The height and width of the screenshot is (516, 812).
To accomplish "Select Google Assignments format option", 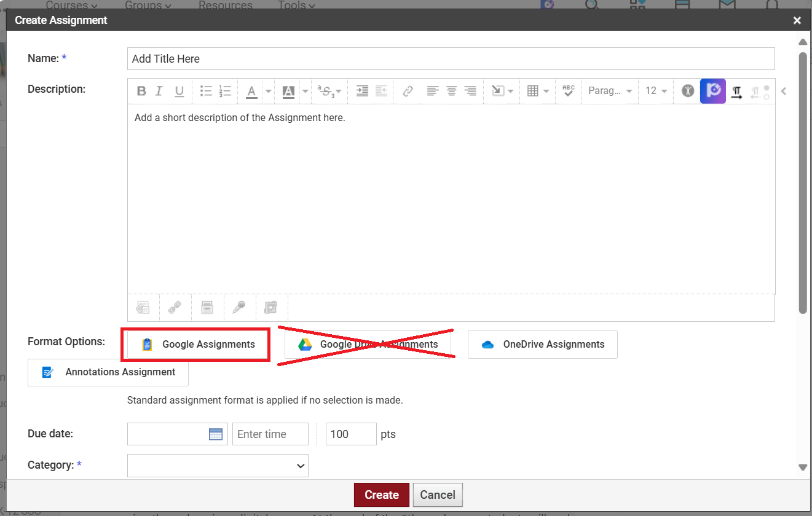I will (195, 345).
